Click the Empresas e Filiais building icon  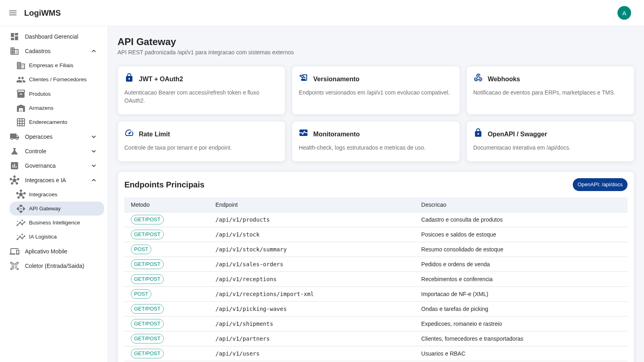pos(21,66)
